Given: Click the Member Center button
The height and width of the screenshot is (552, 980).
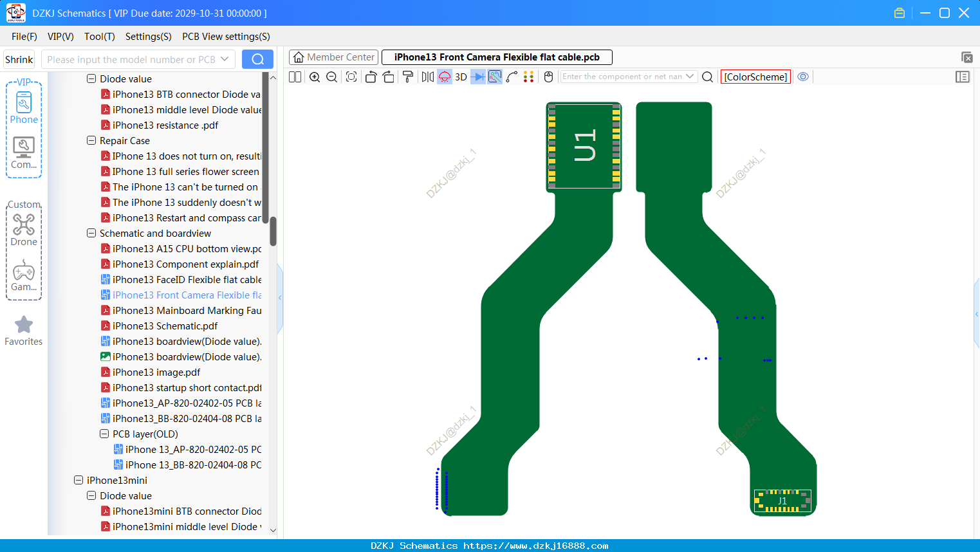Looking at the screenshot, I should click(333, 57).
